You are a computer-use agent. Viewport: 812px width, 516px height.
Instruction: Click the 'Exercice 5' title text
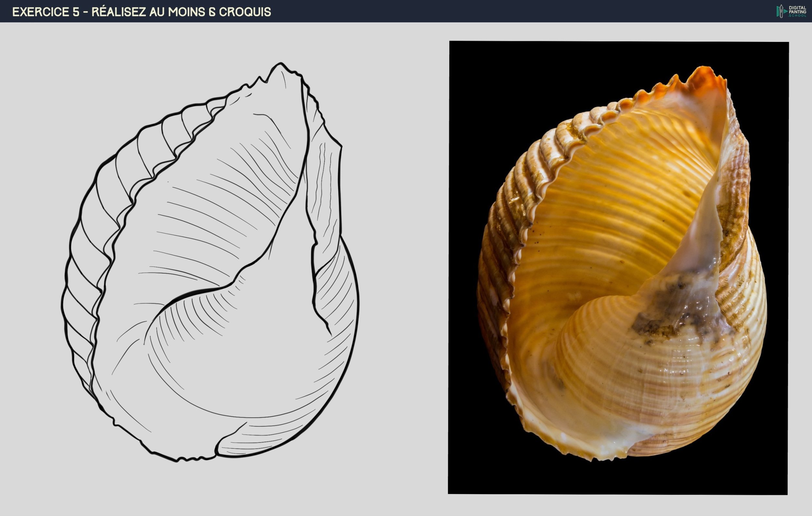(x=45, y=12)
